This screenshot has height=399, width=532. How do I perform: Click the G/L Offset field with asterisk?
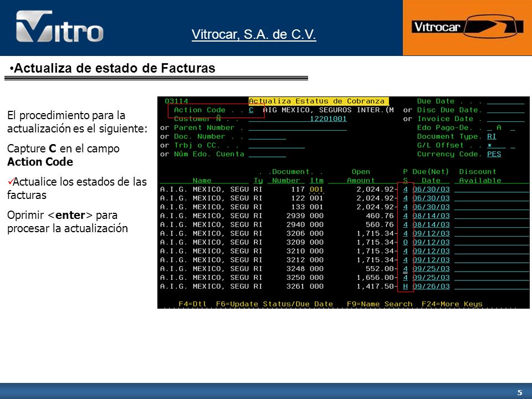coord(496,146)
